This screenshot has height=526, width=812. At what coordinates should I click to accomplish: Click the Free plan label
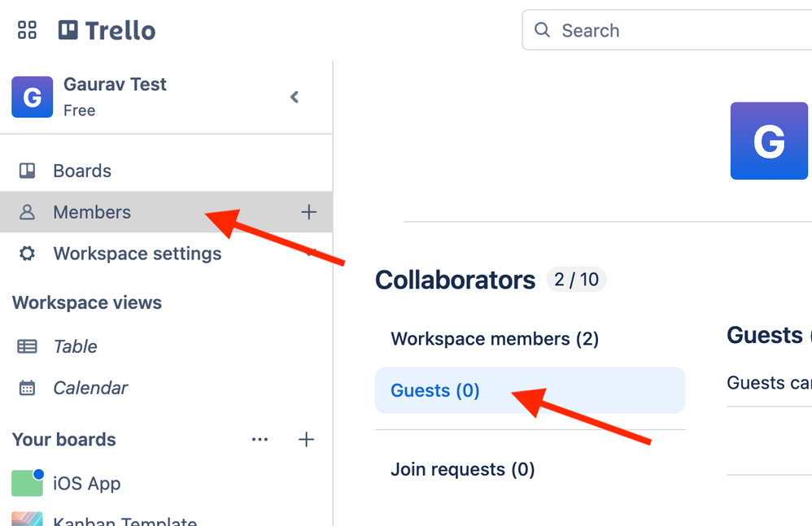point(79,111)
